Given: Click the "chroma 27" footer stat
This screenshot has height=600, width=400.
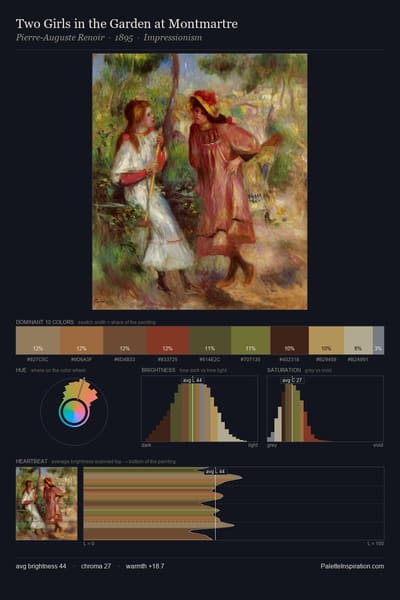Looking at the screenshot, I should pyautogui.click(x=96, y=566).
